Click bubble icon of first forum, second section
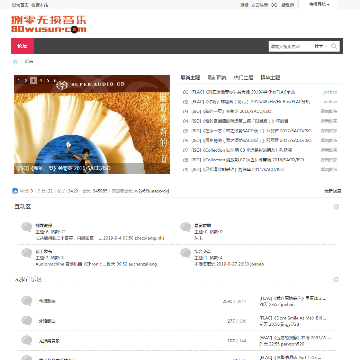The height and width of the screenshot is (360, 360). coord(27,301)
